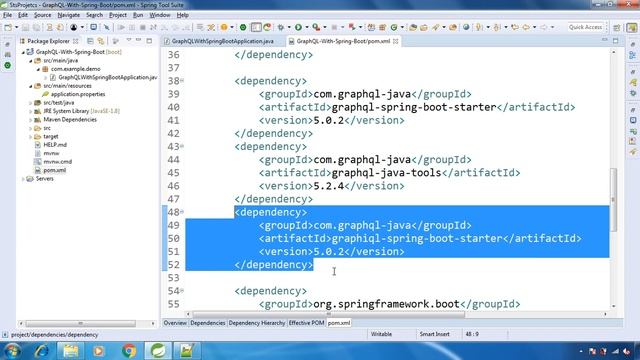
Task: Open Spring Tool Suite taskbar icon
Action: click(158, 351)
